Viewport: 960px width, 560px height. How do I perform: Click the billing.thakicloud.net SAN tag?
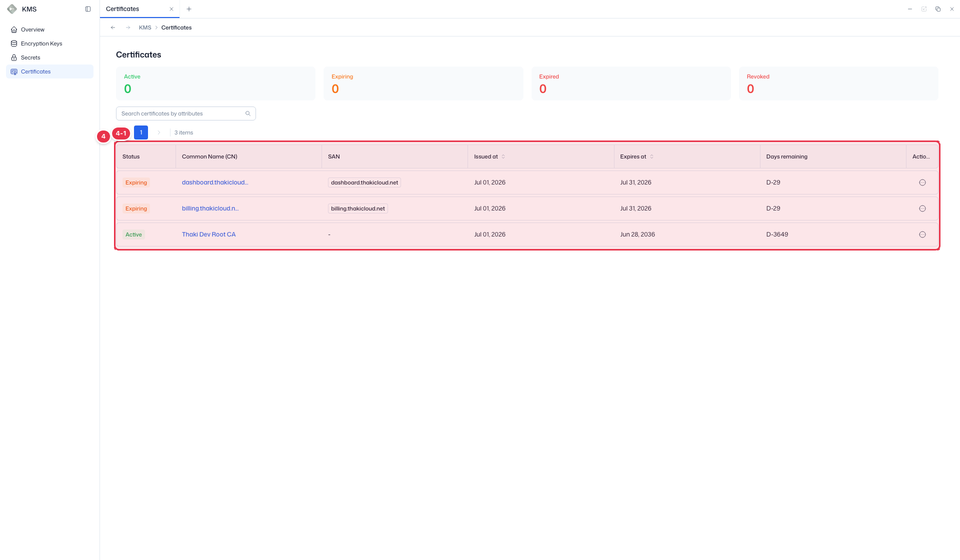[358, 208]
